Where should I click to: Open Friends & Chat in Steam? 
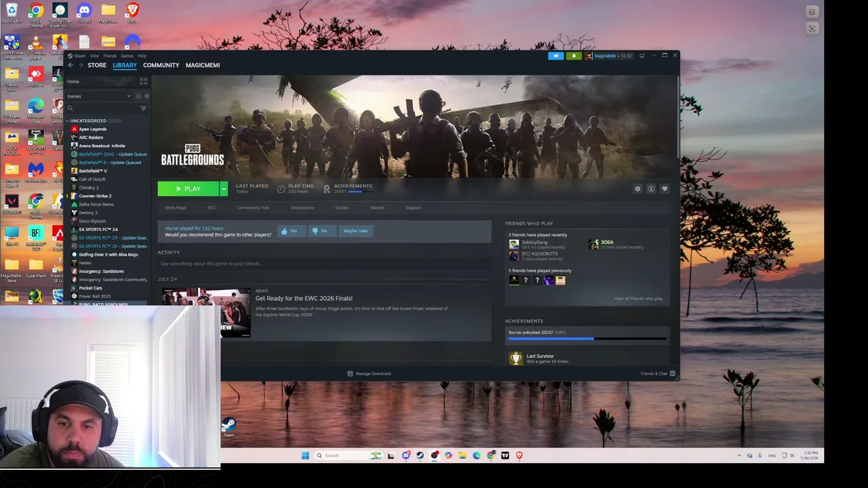[x=658, y=373]
